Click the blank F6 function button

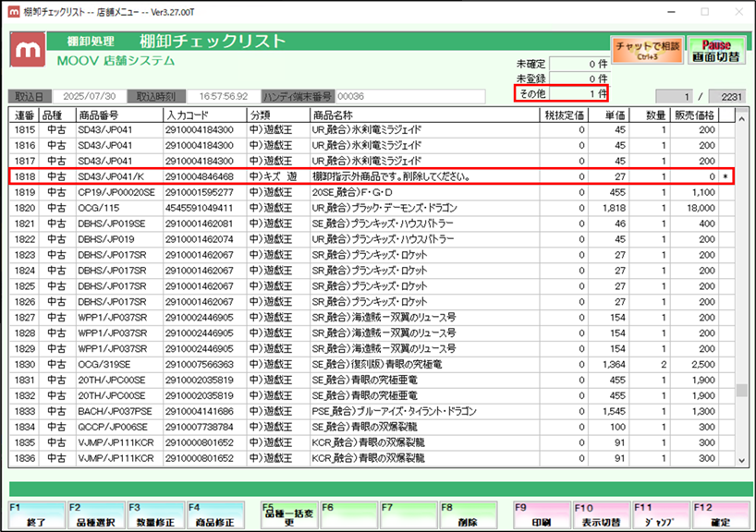(x=349, y=515)
